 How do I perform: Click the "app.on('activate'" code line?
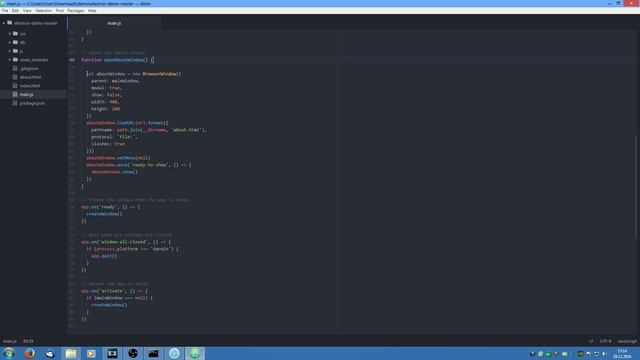click(115, 291)
